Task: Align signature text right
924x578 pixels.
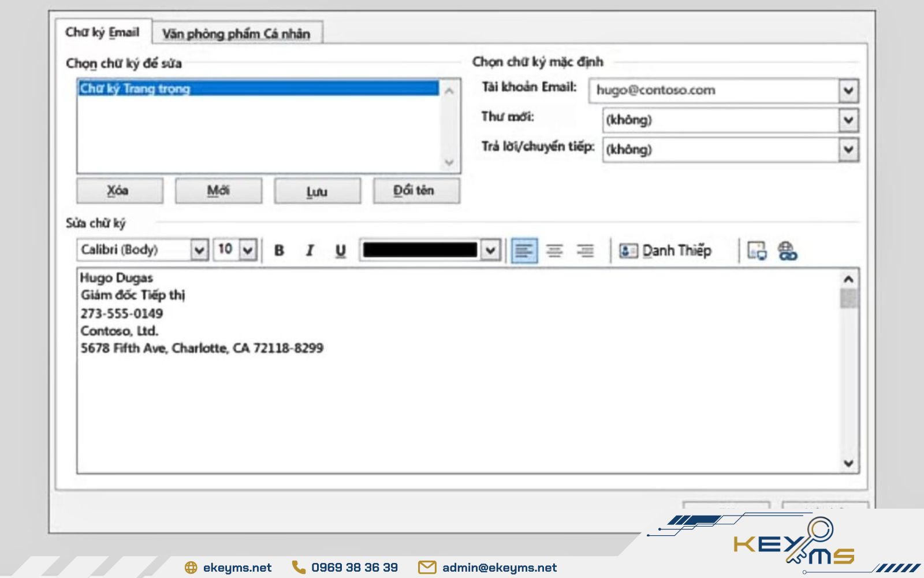Action: [585, 251]
